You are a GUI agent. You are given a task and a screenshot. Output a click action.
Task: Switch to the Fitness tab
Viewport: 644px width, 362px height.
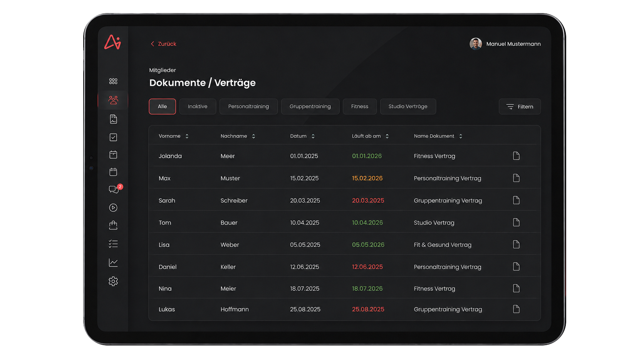pyautogui.click(x=360, y=107)
